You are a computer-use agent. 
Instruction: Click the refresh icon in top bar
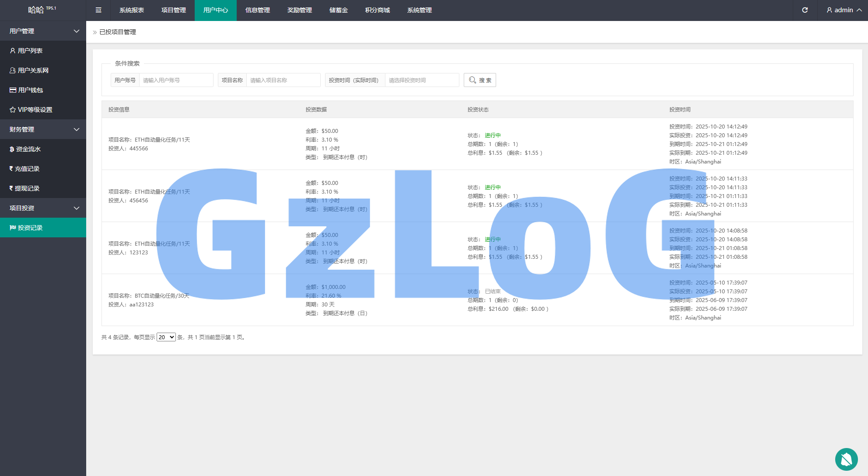click(x=805, y=10)
